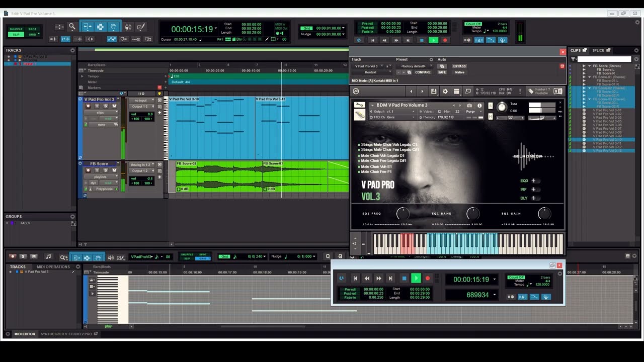Select the Trim tool in the edit toolbar
This screenshot has width=644, height=362.
pyautogui.click(x=87, y=27)
